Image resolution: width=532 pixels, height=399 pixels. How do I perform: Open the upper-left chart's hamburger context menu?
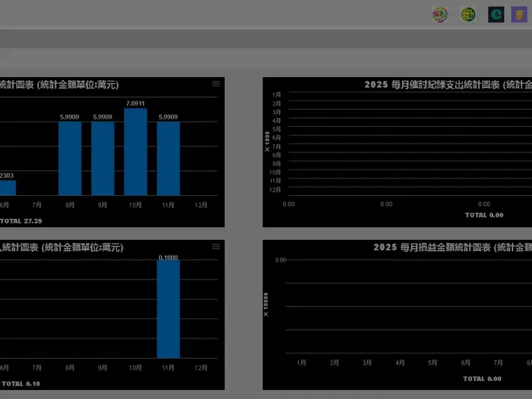(x=216, y=84)
